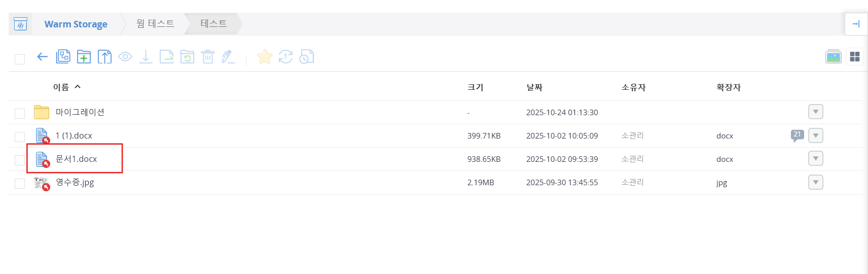Click the download arrow icon
The image size is (868, 274).
[146, 57]
